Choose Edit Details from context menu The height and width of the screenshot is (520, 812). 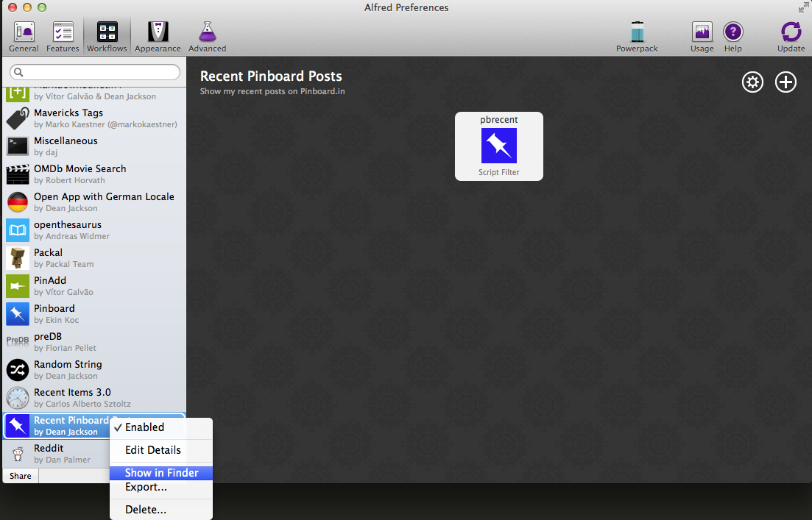(x=161, y=450)
